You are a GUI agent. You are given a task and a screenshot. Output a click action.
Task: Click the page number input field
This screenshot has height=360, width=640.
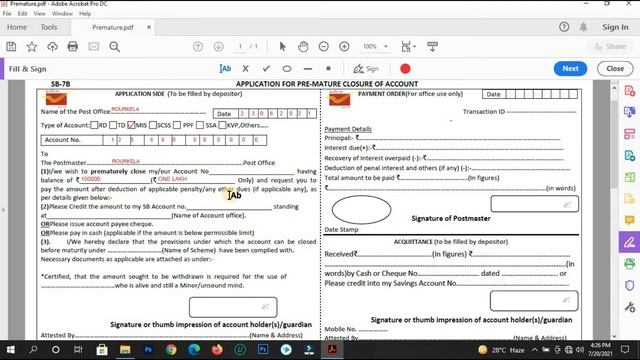pyautogui.click(x=240, y=47)
